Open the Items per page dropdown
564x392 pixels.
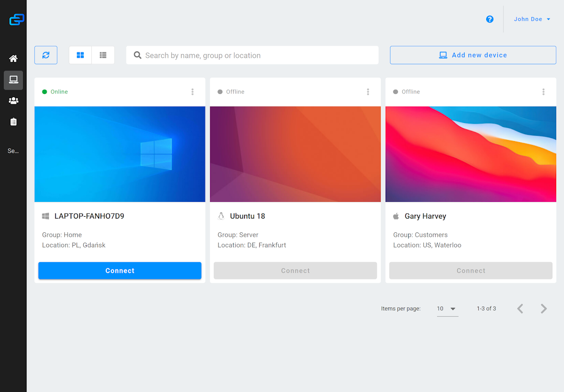pos(447,309)
